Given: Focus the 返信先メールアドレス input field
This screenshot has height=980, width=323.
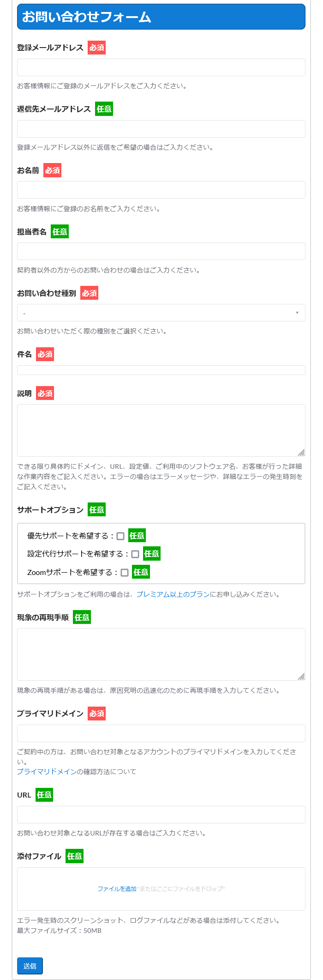Looking at the screenshot, I should (x=161, y=129).
